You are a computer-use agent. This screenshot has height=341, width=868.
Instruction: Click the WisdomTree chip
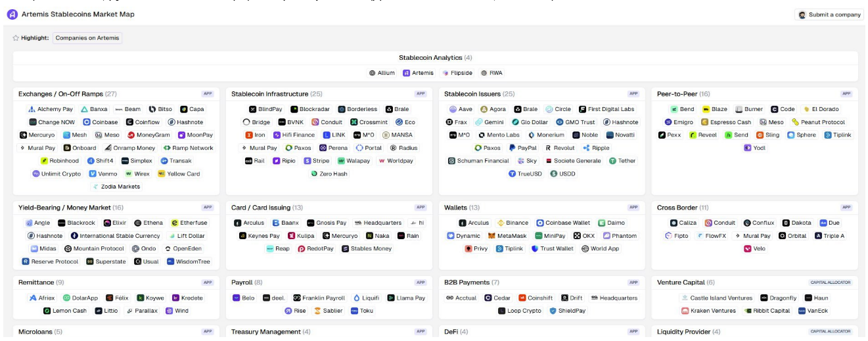188,261
